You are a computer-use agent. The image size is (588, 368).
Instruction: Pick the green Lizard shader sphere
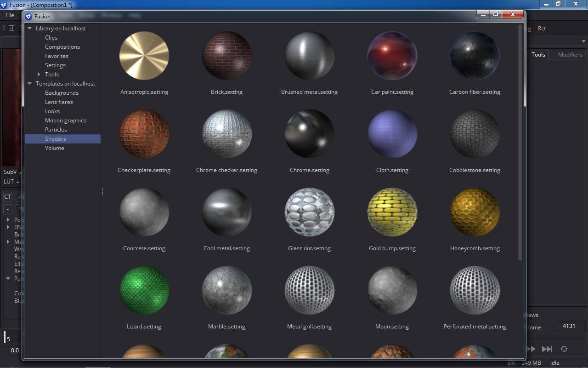pyautogui.click(x=144, y=290)
